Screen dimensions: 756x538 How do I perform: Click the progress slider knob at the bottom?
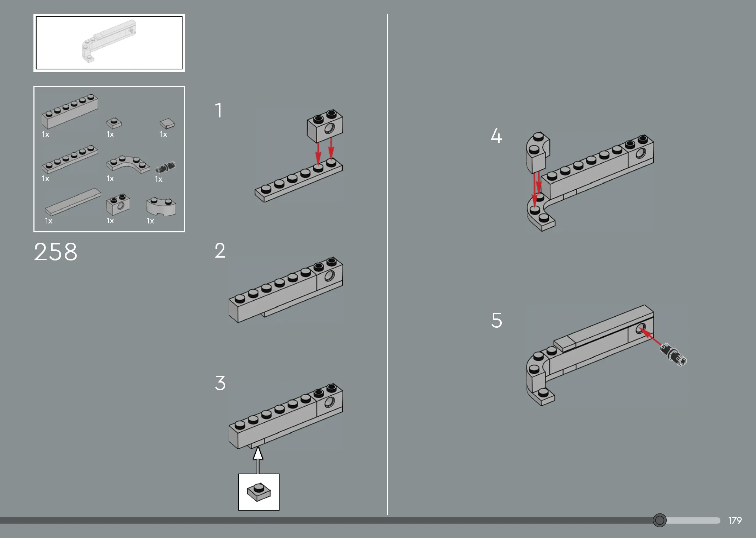pyautogui.click(x=660, y=520)
